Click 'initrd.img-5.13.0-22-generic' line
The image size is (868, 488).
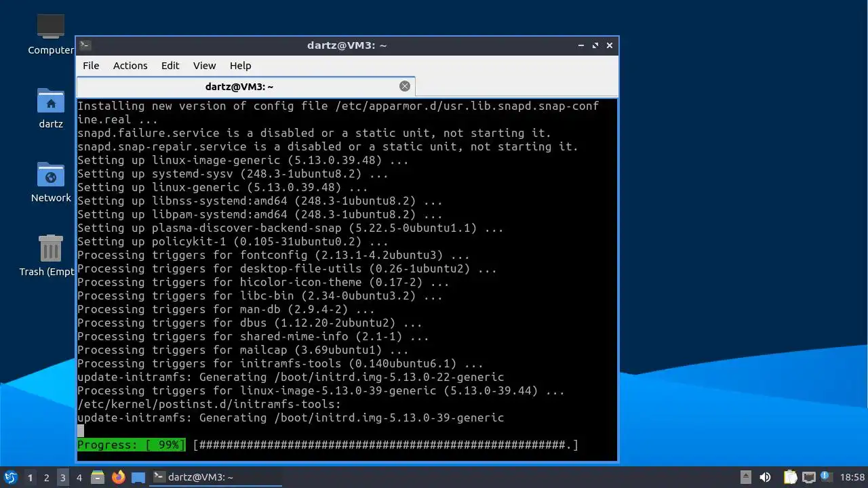point(290,377)
